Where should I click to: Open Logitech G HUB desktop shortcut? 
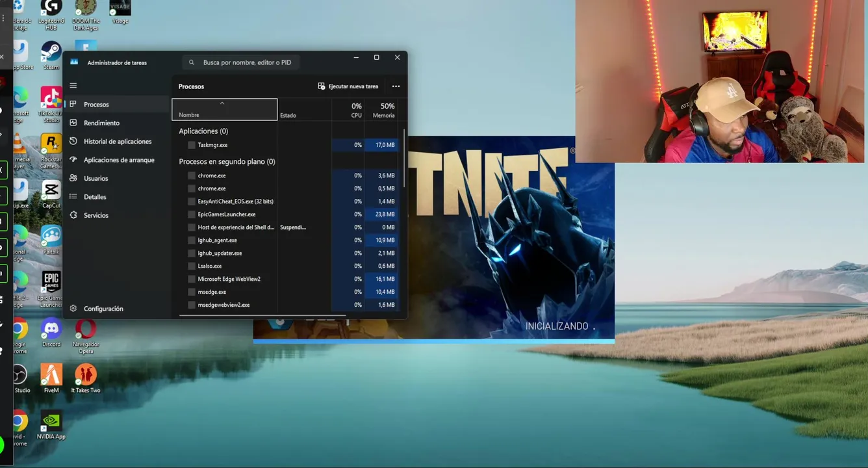click(51, 15)
